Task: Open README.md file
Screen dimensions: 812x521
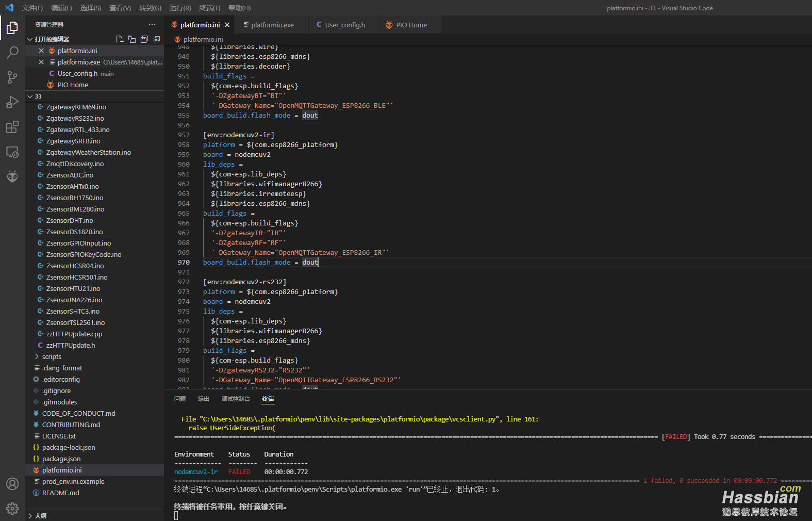Action: [x=60, y=493]
